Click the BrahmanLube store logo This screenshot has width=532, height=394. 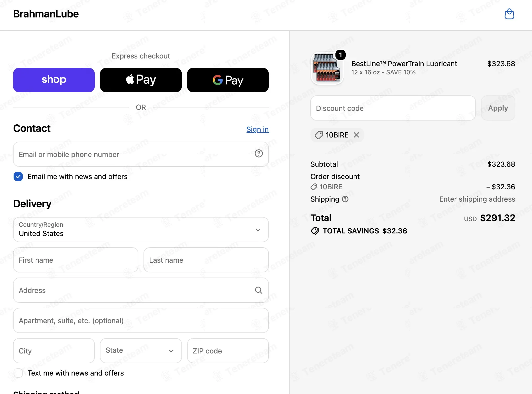[46, 14]
